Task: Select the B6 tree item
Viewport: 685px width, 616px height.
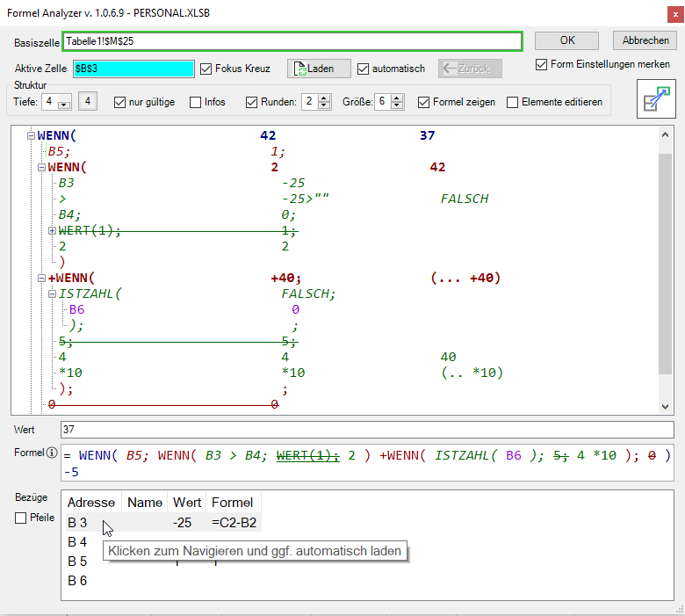Action: coord(76,309)
